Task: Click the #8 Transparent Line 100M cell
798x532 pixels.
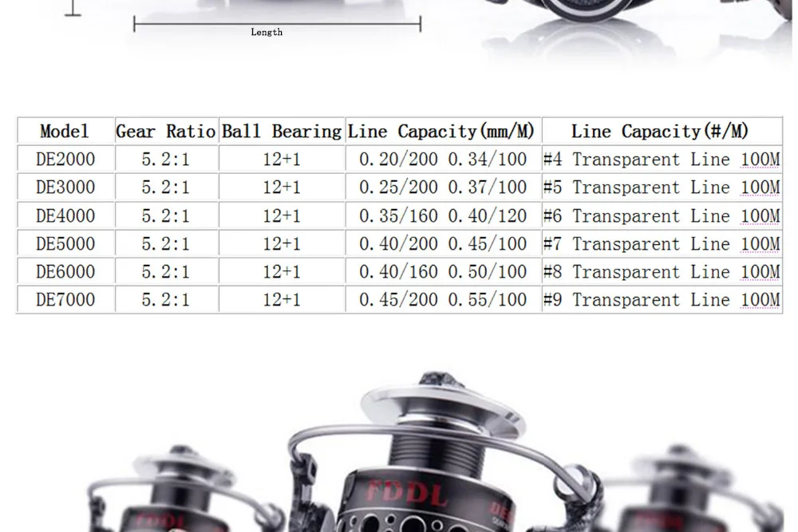Action: tap(662, 271)
